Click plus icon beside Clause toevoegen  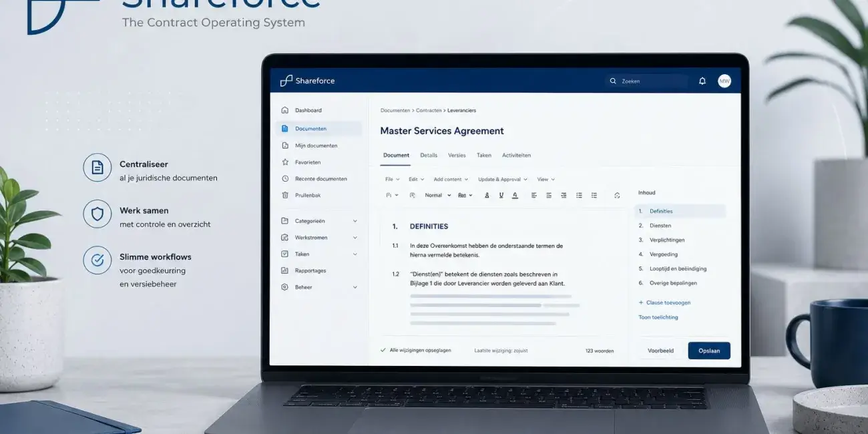point(641,302)
